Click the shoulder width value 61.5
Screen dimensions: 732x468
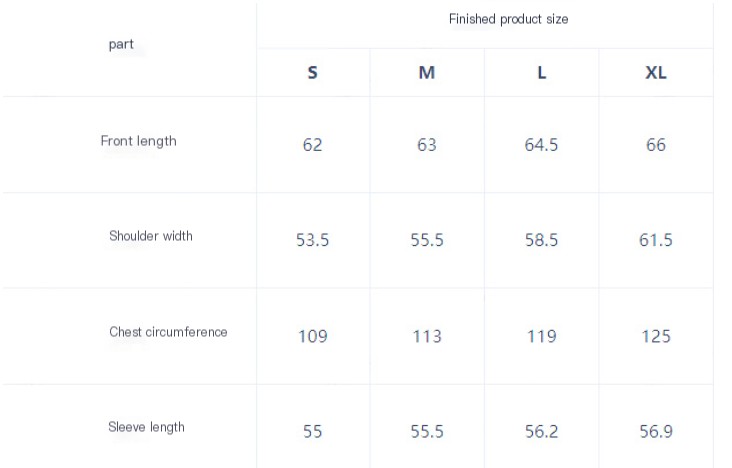tap(656, 240)
